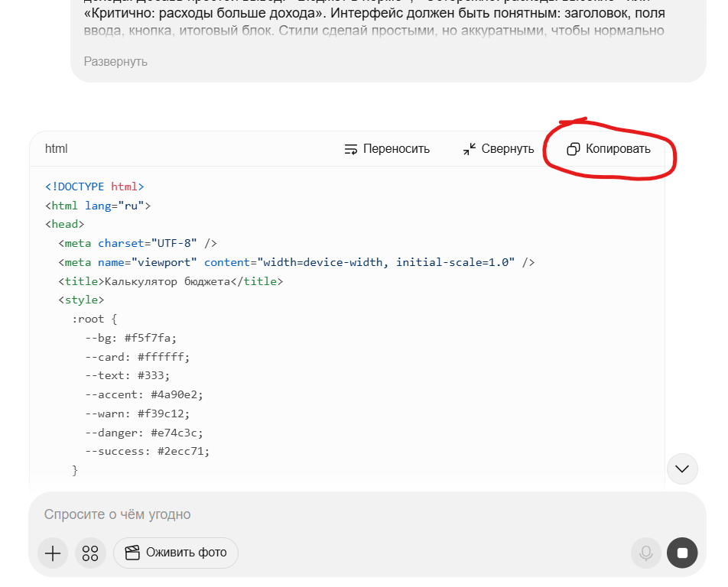Click the html language label
Image resolution: width=728 pixels, height=587 pixels.
click(56, 149)
